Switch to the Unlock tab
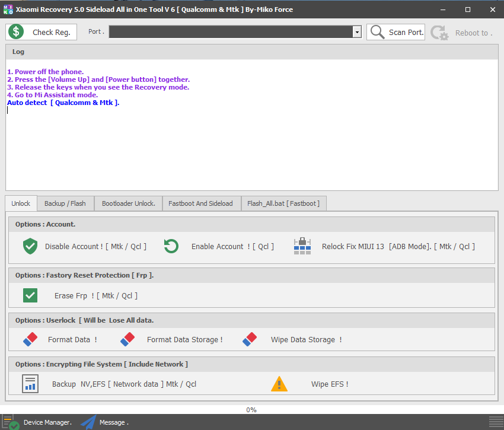Viewport: 504px width, 430px height. [x=21, y=203]
